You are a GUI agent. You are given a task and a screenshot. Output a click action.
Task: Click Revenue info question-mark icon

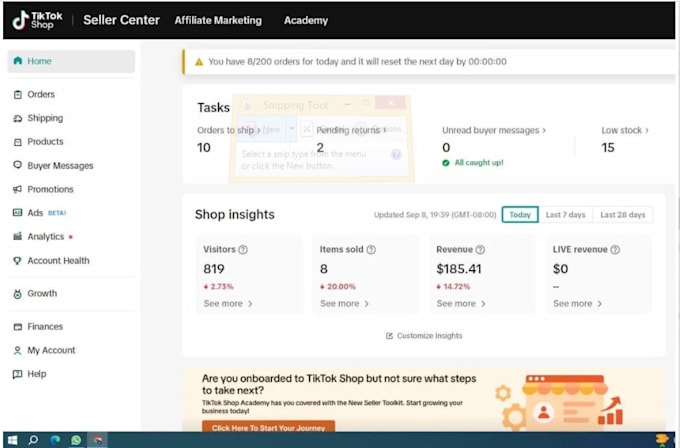480,250
